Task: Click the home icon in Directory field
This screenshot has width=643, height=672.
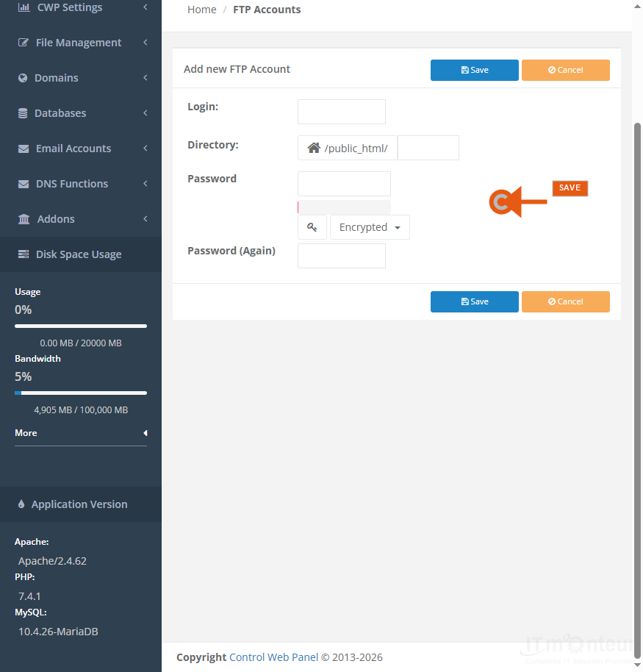Action: tap(314, 148)
